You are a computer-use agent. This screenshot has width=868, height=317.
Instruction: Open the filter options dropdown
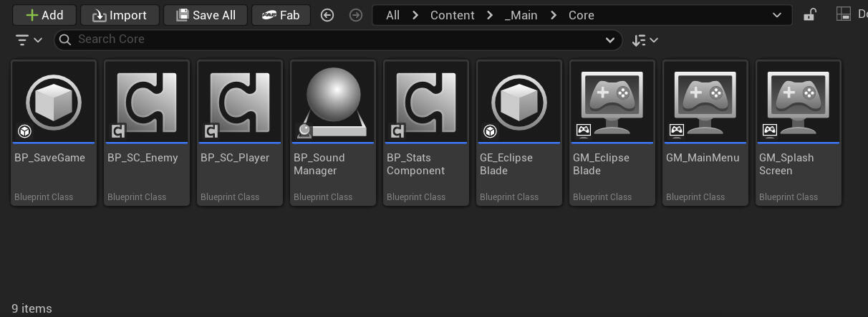[29, 40]
